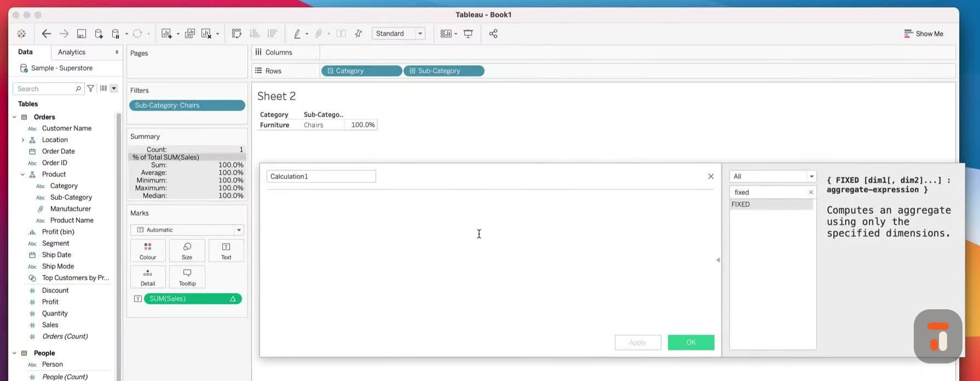Collapse the Product hierarchy
980x381 pixels.
click(x=23, y=175)
